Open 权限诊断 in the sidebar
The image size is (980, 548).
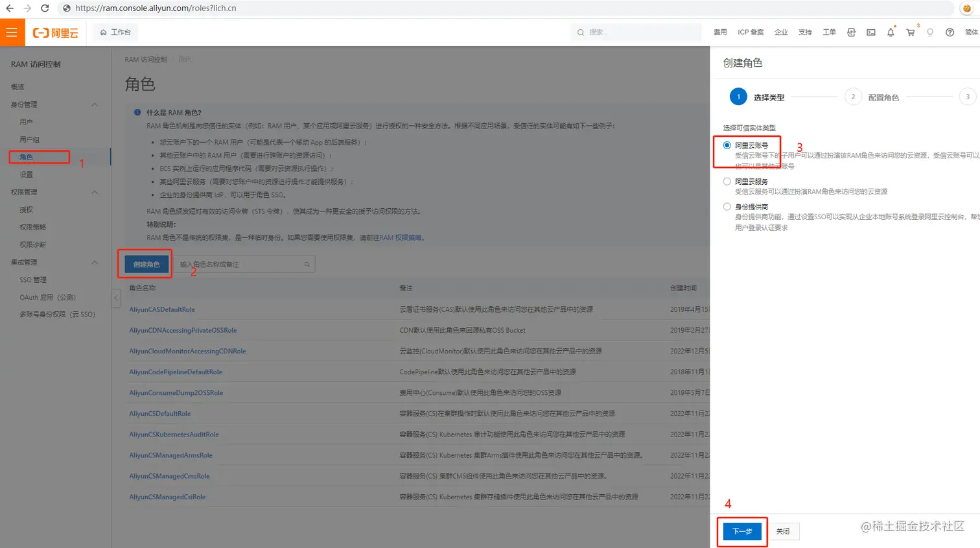point(32,244)
